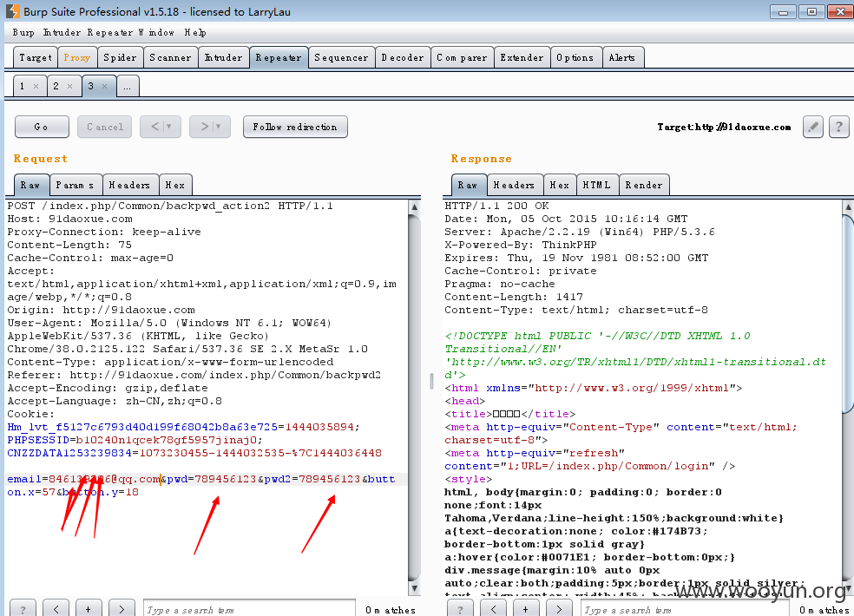The width and height of the screenshot is (854, 616).
Task: Select response Render view tab
Action: [644, 185]
